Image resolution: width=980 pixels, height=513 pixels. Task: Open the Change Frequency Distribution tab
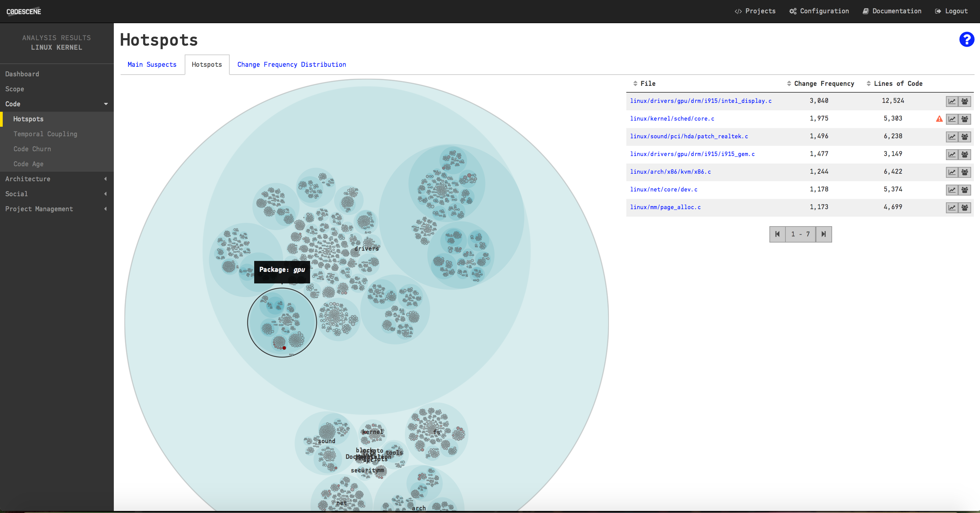(x=291, y=64)
